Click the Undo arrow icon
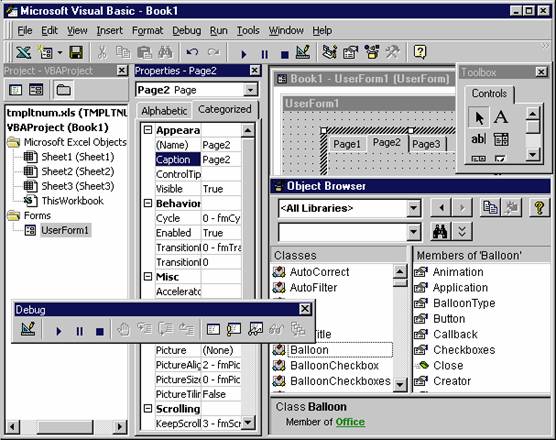Viewport: 556px width, 440px height. pyautogui.click(x=193, y=53)
